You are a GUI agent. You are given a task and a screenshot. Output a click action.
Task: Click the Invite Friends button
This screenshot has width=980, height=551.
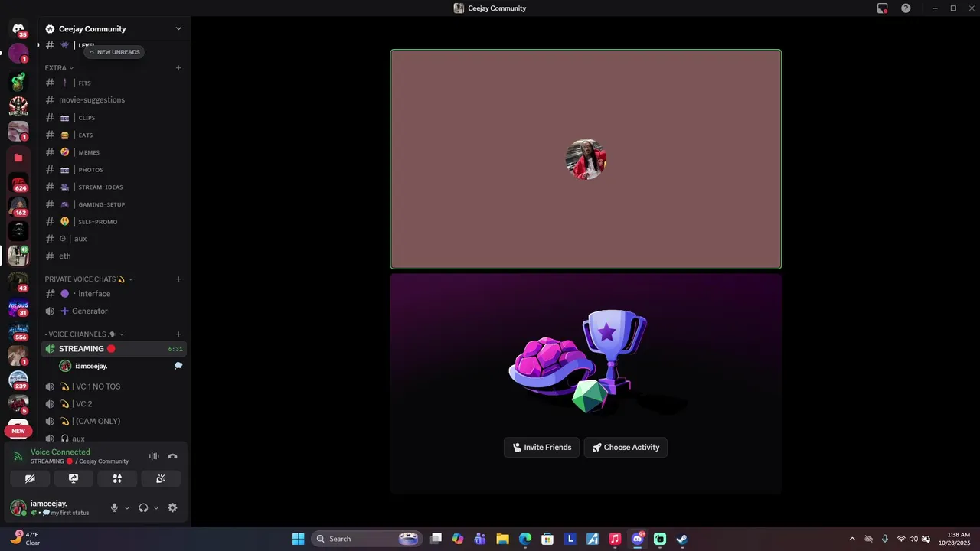(x=542, y=448)
